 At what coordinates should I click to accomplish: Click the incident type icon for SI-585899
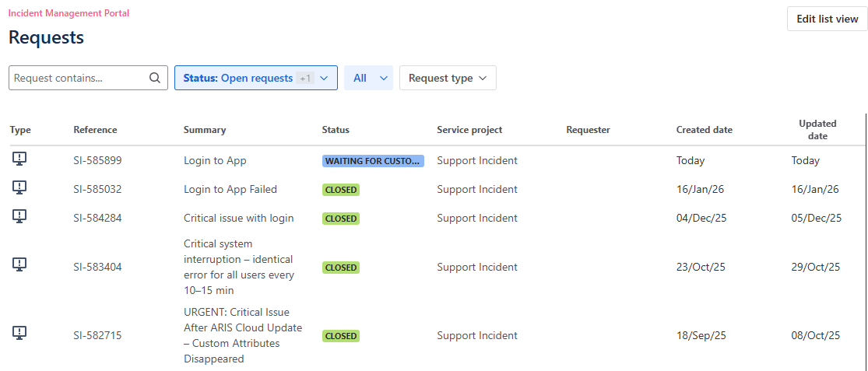20,159
